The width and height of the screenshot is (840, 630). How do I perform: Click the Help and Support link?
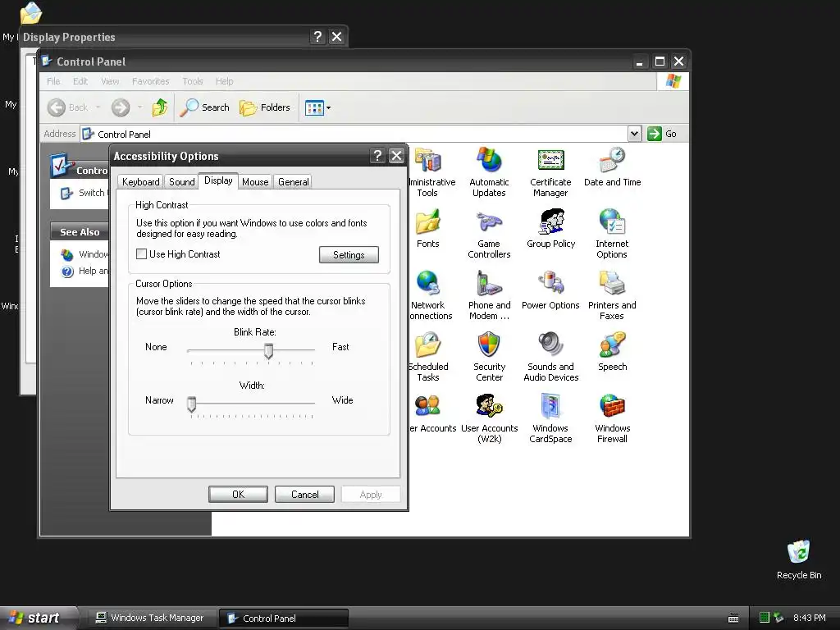point(85,271)
